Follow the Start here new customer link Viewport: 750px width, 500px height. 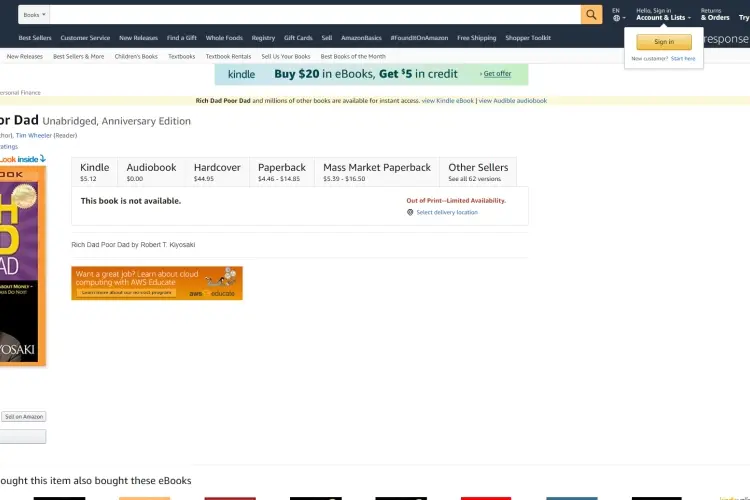pos(683,58)
